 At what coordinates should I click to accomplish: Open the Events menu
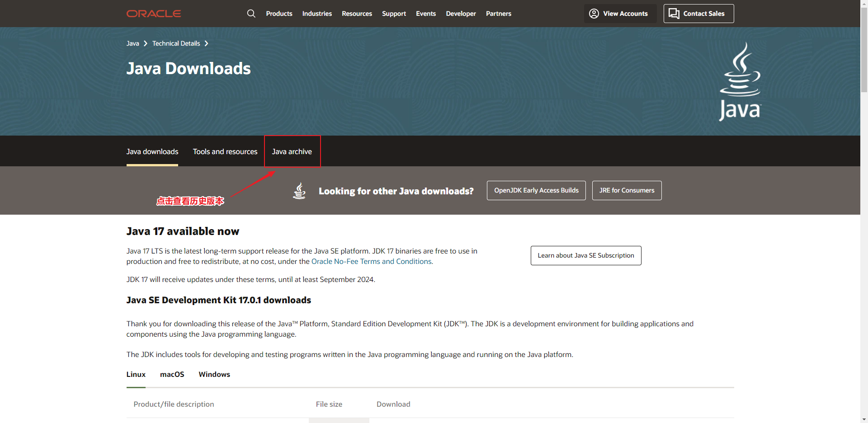pyautogui.click(x=426, y=14)
